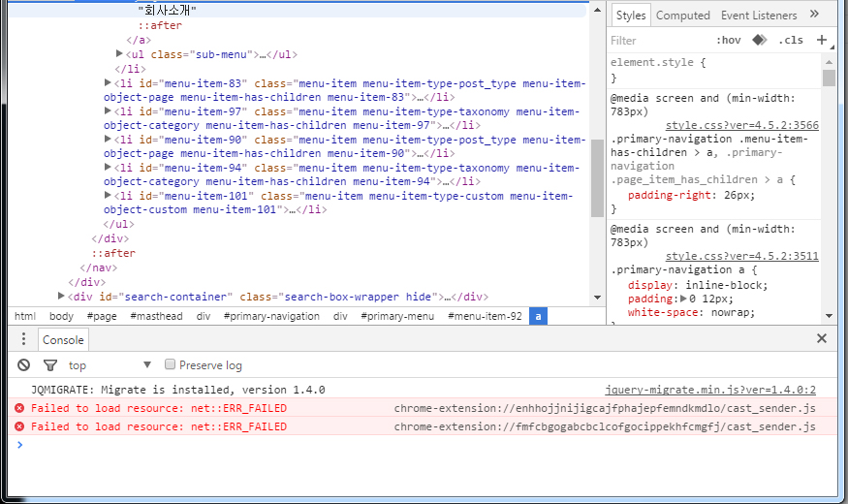Select the Console drawer tab

pos(63,340)
